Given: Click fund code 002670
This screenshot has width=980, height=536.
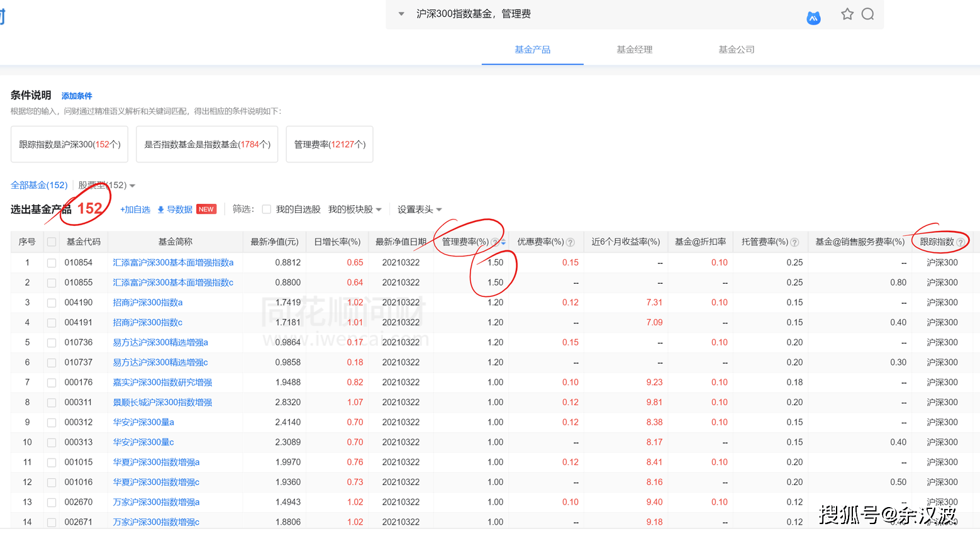Looking at the screenshot, I should click(x=79, y=502).
